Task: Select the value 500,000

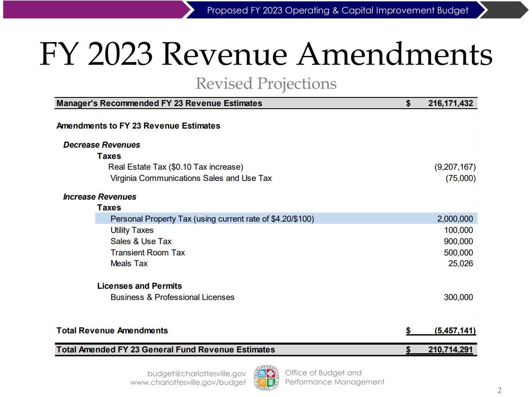Action: coord(458,253)
